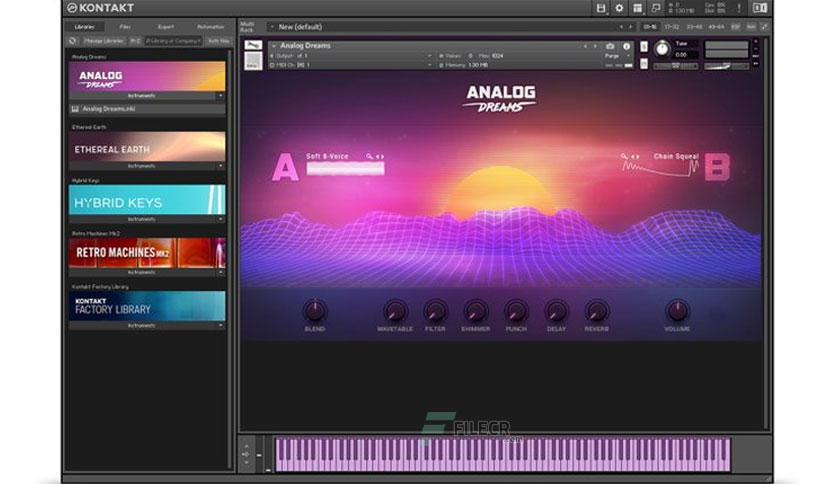Click previous multi preset arrow

pyautogui.click(x=621, y=27)
